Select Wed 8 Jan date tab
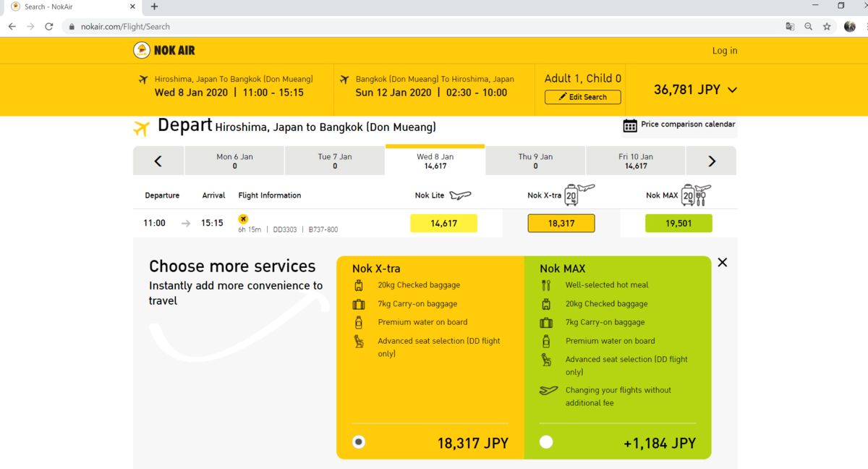Image resolution: width=868 pixels, height=469 pixels. click(435, 160)
